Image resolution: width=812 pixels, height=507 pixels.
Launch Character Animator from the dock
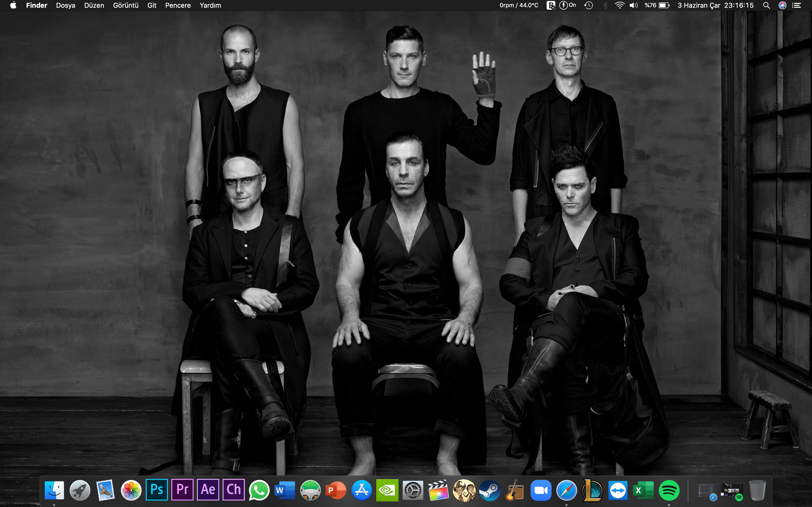pyautogui.click(x=233, y=490)
